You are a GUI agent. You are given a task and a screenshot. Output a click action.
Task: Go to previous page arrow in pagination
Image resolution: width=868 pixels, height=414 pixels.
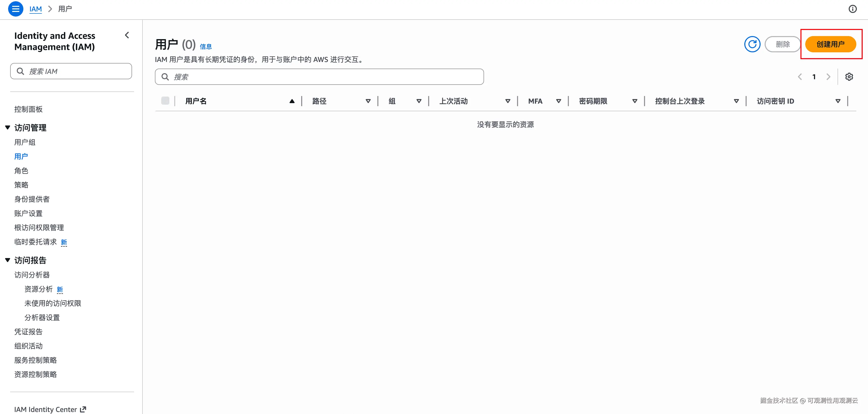coord(800,77)
